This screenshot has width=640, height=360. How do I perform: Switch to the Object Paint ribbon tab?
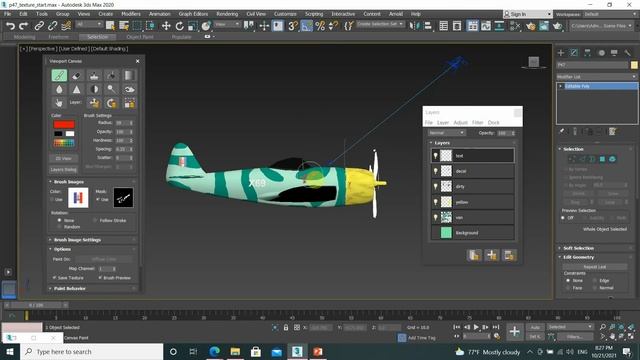[x=140, y=37]
